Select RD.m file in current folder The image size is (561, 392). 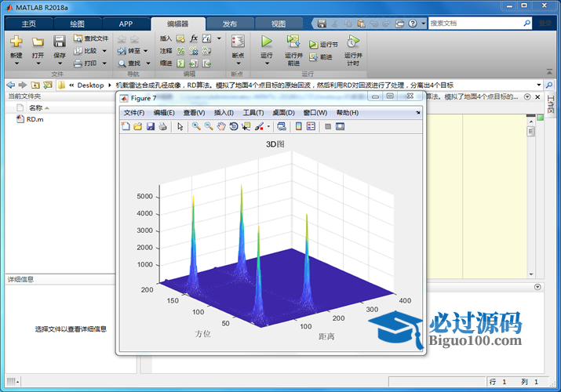pos(35,119)
